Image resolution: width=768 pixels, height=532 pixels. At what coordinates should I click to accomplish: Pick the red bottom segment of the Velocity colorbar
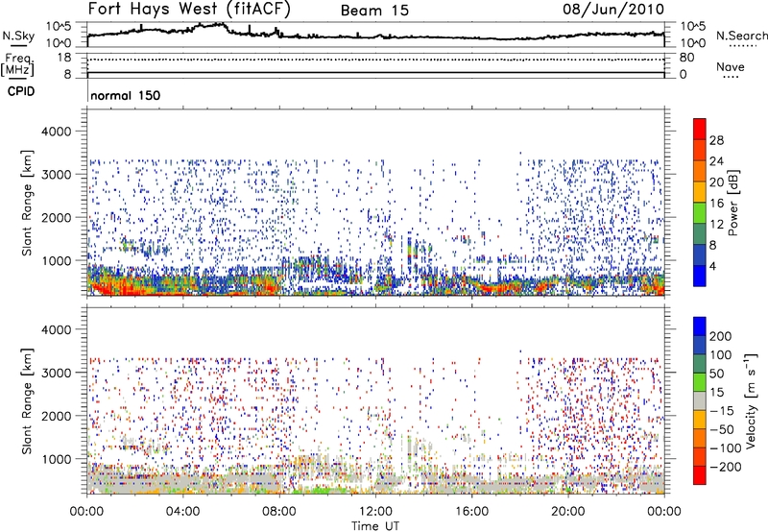click(x=700, y=475)
